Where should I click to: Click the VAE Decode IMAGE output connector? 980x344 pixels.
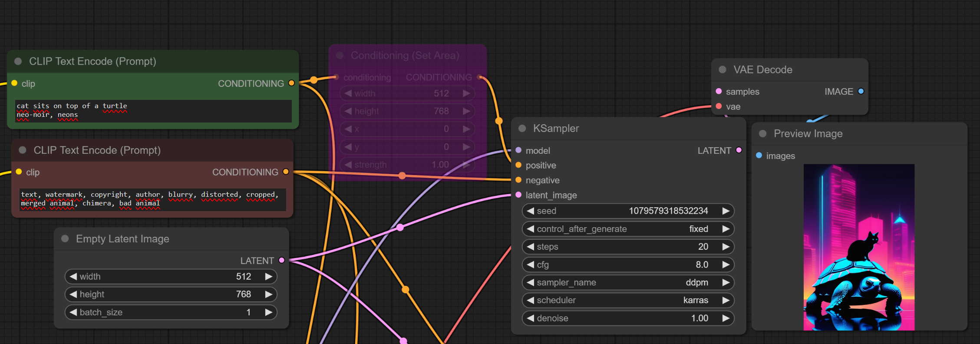click(861, 91)
